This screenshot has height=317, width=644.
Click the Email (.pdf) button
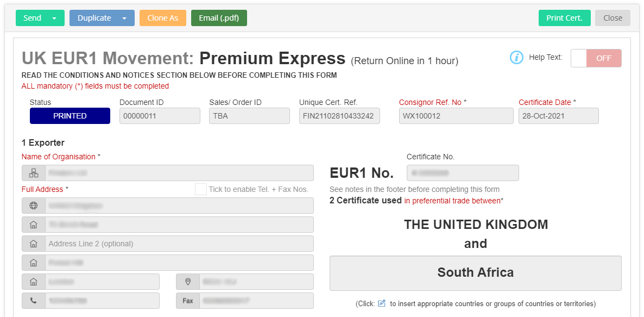[219, 18]
